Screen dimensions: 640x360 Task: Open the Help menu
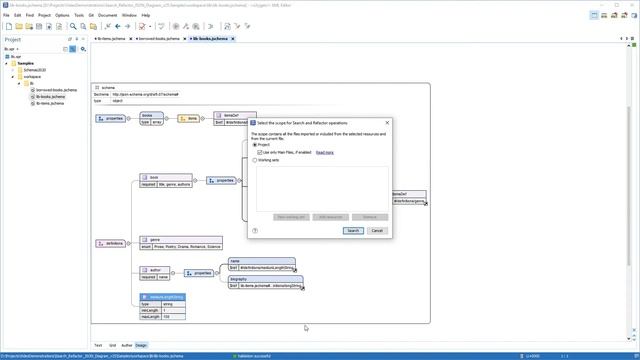point(146,15)
